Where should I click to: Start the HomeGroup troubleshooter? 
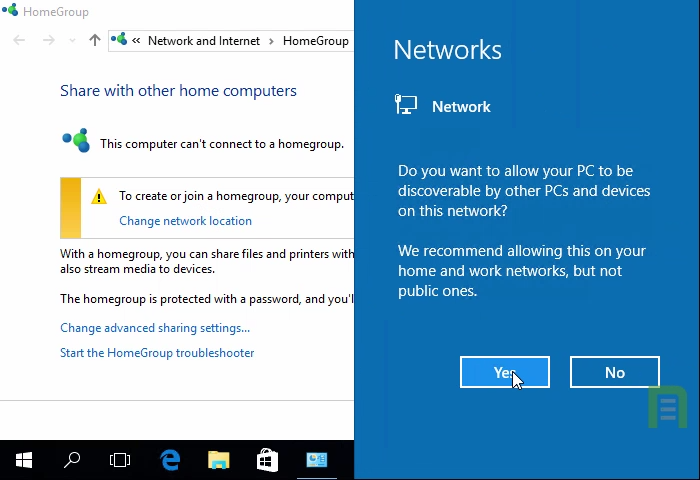point(157,353)
